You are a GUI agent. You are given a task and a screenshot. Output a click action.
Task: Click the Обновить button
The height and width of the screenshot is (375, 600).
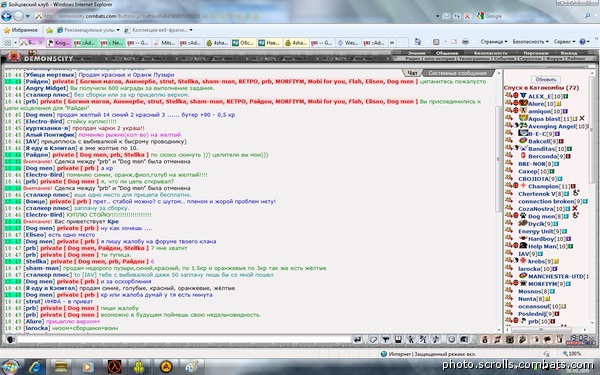click(546, 80)
